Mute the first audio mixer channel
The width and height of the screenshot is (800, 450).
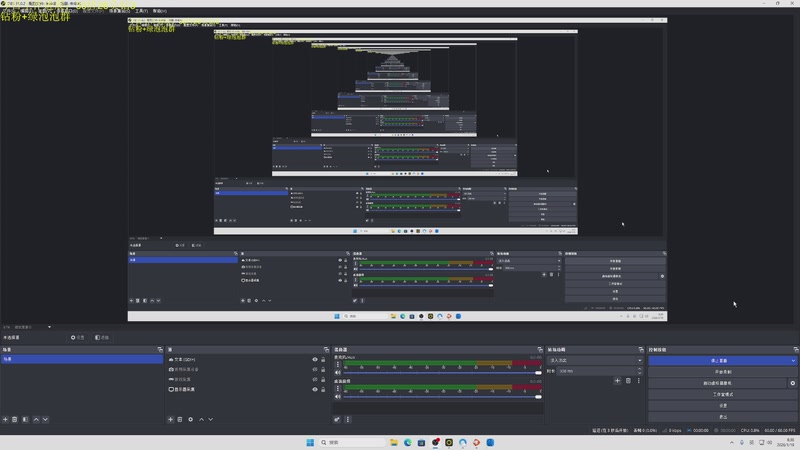click(x=337, y=372)
